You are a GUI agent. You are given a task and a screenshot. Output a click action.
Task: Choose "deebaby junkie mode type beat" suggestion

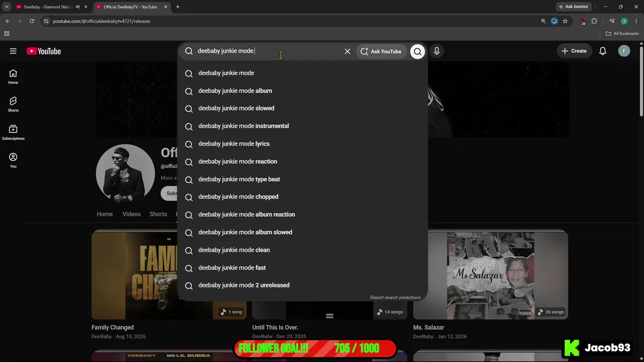click(x=302, y=179)
